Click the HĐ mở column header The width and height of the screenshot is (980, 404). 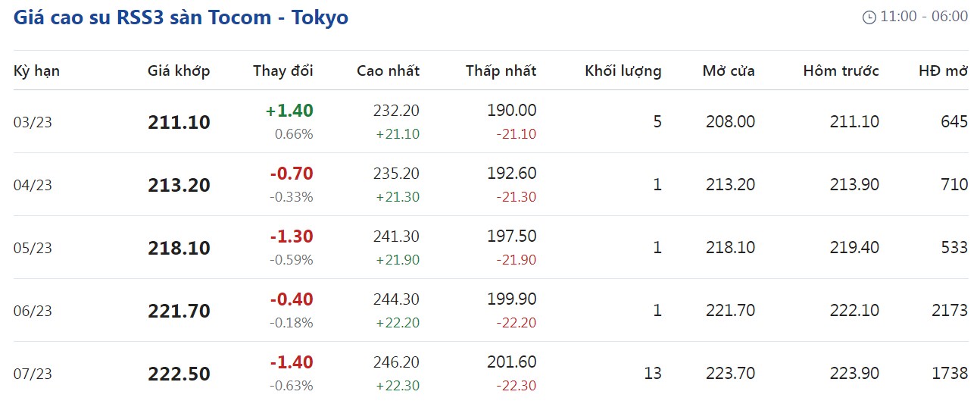coord(943,71)
